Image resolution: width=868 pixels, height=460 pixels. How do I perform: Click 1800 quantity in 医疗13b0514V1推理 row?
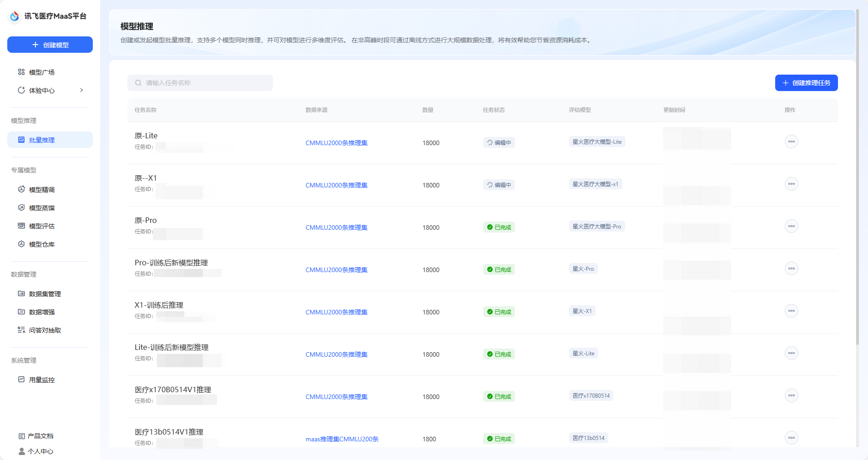tap(429, 439)
